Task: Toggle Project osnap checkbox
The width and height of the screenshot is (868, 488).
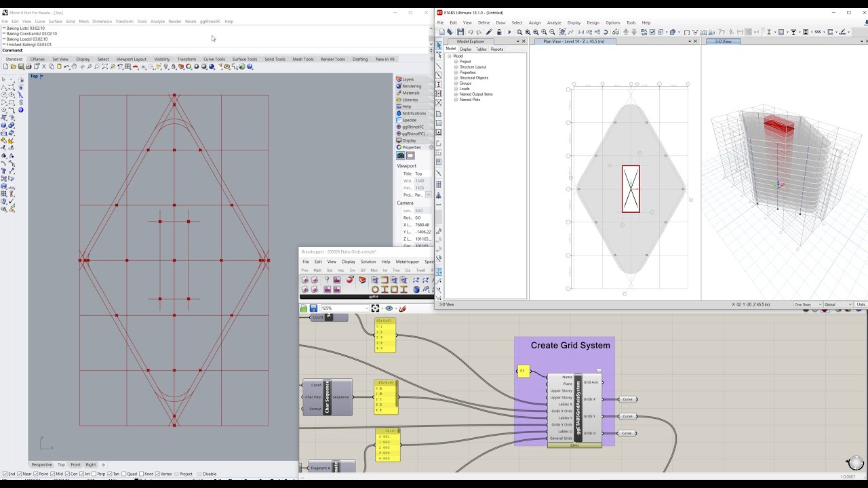Action: (176, 474)
